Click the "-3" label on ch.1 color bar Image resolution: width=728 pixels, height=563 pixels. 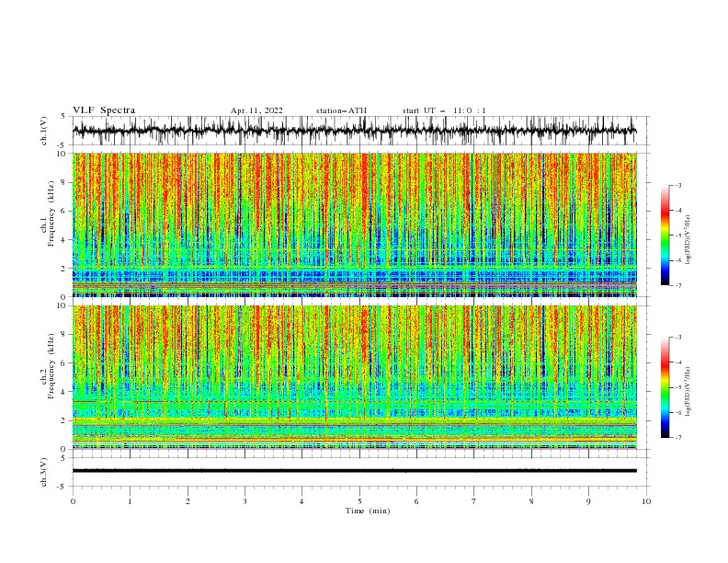(x=677, y=185)
